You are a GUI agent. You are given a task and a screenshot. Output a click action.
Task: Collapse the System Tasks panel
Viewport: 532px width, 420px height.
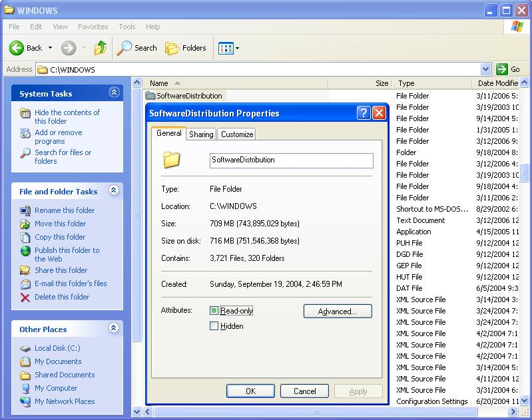(x=114, y=93)
